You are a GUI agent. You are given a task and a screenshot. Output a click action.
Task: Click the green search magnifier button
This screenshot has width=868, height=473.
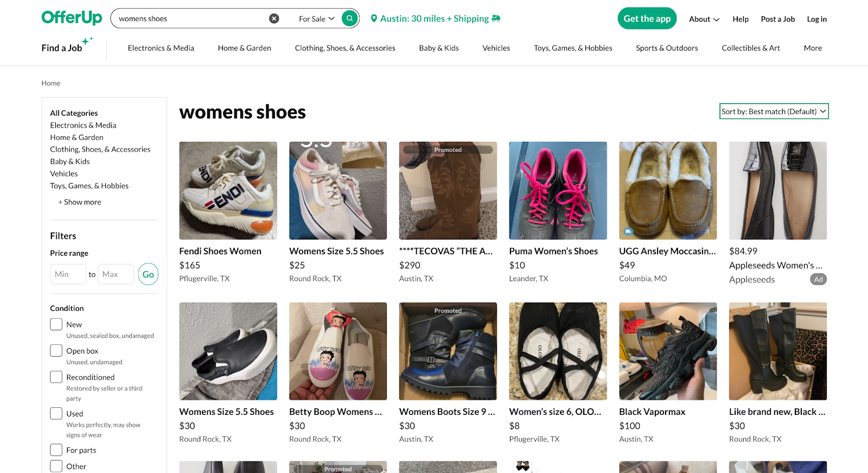[x=350, y=18]
